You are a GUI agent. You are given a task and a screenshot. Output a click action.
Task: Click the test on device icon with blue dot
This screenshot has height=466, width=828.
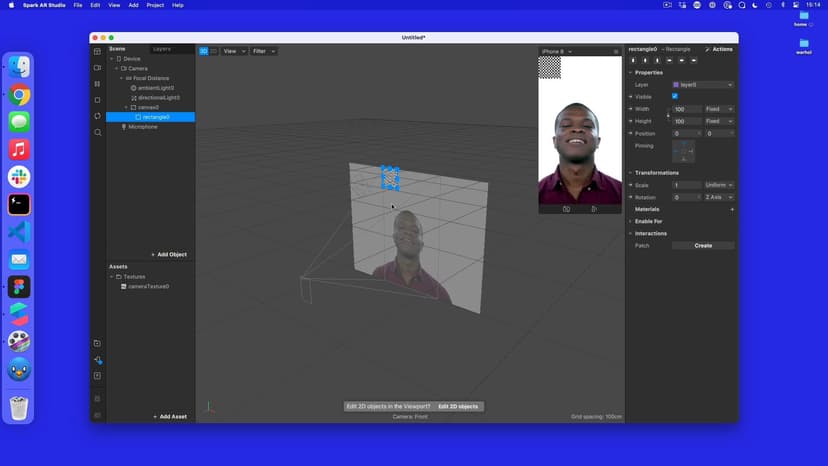98,360
